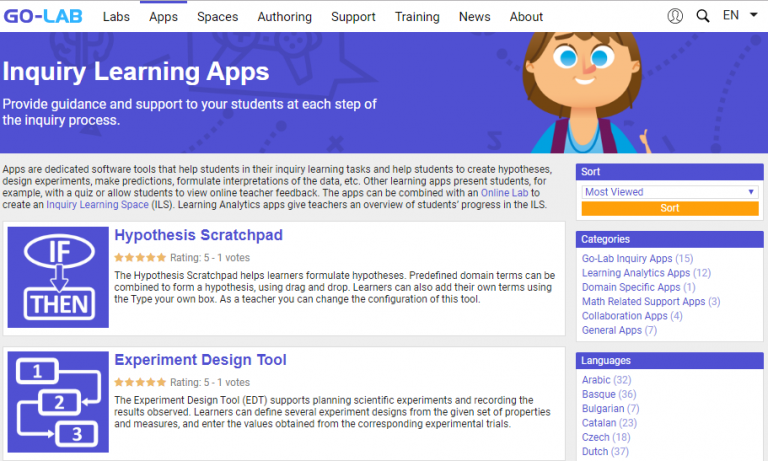Select the Apps tab in navigation

tap(163, 16)
